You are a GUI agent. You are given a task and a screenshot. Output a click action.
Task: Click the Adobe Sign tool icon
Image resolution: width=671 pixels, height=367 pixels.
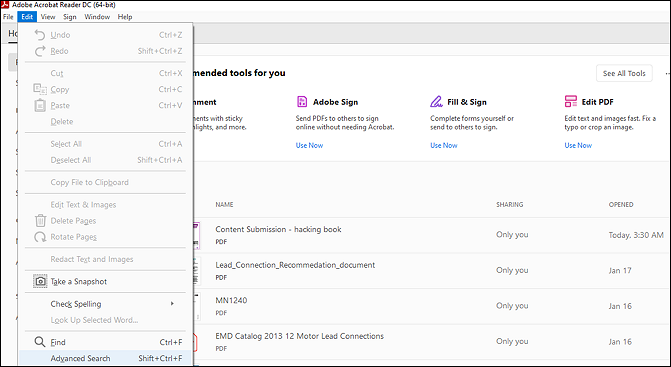[302, 101]
